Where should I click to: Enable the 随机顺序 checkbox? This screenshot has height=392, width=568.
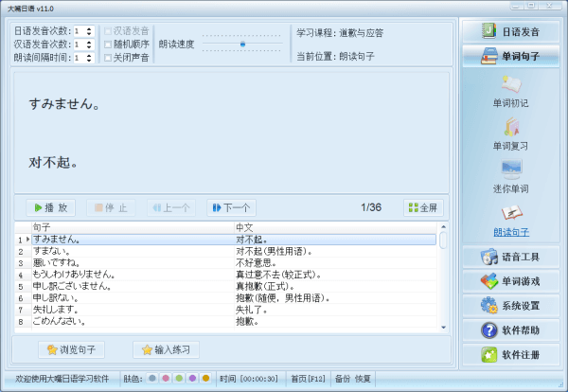(108, 44)
